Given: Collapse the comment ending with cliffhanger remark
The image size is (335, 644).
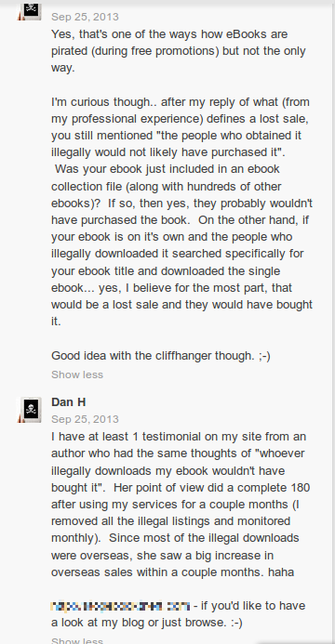Looking at the screenshot, I should pyautogui.click(x=77, y=375).
